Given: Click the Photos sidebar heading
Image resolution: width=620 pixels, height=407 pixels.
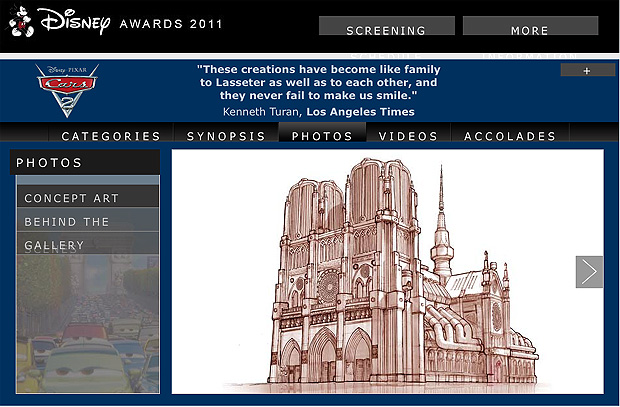Looking at the screenshot, I should click(x=85, y=162).
